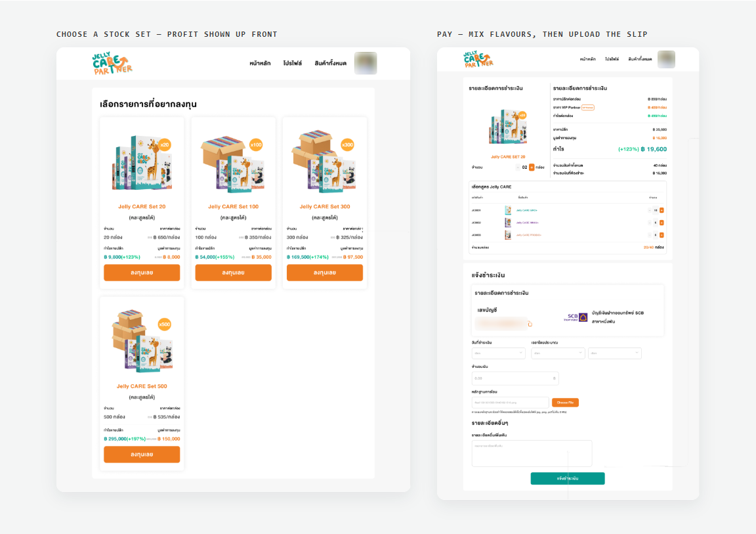The height and width of the screenshot is (534, 756).
Task: Click the Jelly Care Partner logo in the payment page
Action: coord(478,59)
